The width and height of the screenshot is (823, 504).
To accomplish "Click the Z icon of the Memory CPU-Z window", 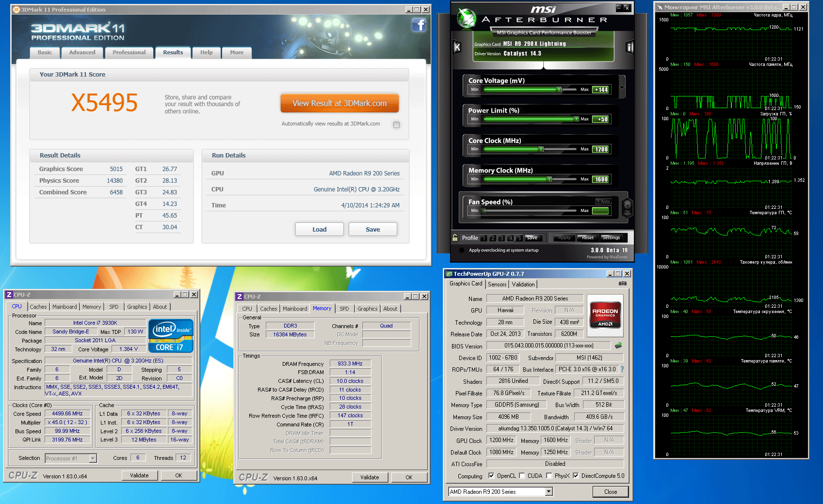I will (x=239, y=297).
